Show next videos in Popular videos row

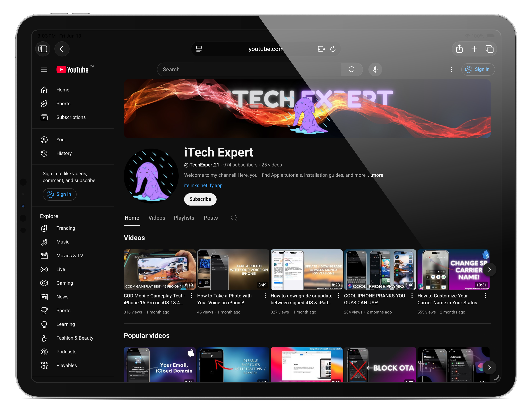click(489, 367)
